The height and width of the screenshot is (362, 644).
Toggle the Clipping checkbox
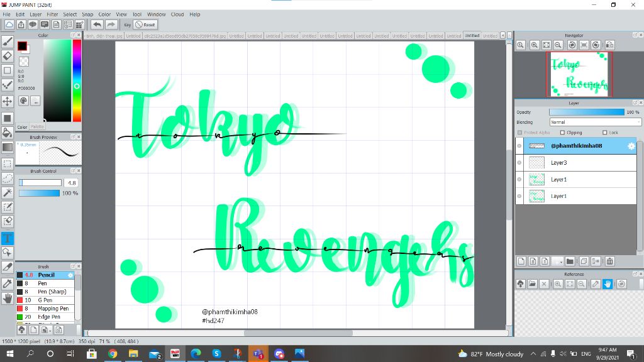click(562, 133)
